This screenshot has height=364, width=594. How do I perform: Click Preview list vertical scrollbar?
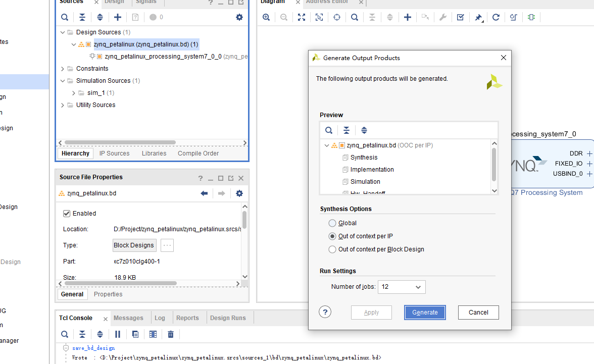pos(494,165)
